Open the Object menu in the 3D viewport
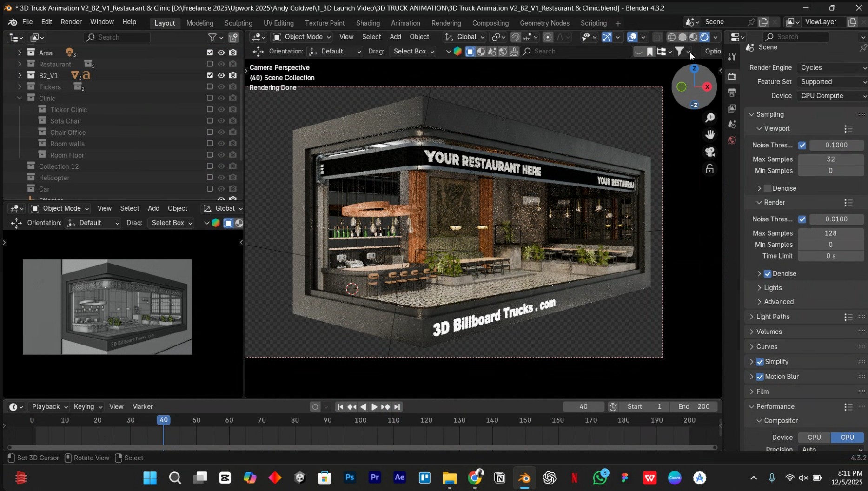The width and height of the screenshot is (868, 491). pyautogui.click(x=419, y=37)
